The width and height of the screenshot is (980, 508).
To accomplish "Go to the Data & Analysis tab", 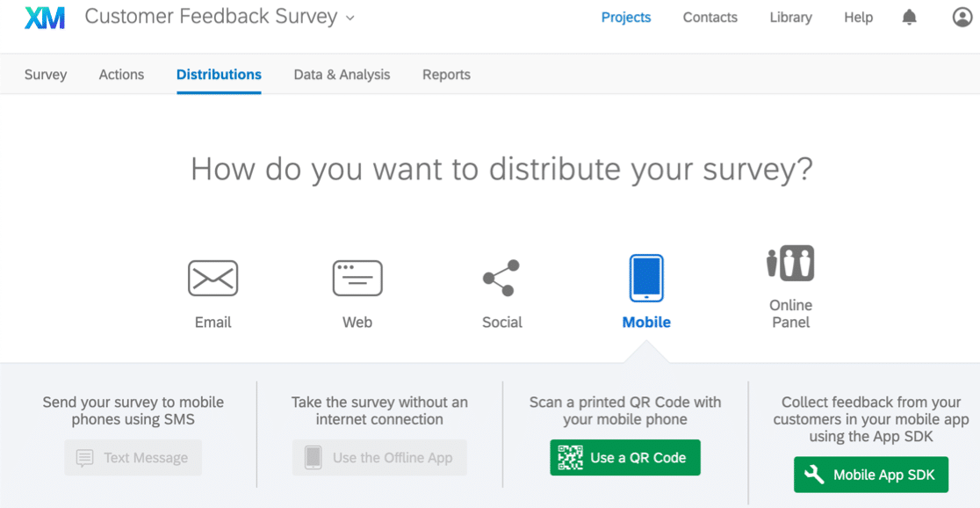I will pos(342,75).
